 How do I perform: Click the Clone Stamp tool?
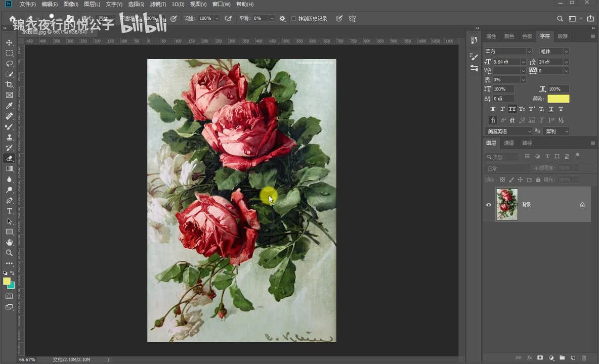[x=9, y=137]
